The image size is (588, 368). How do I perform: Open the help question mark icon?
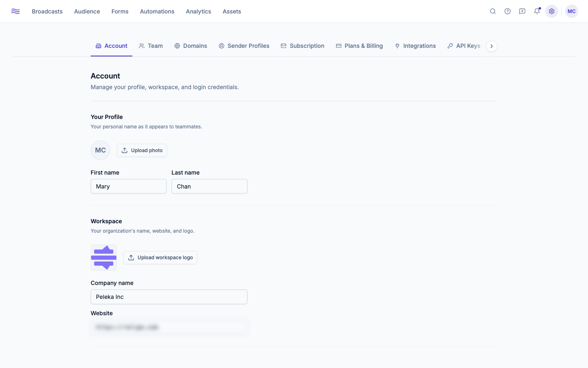tap(508, 11)
